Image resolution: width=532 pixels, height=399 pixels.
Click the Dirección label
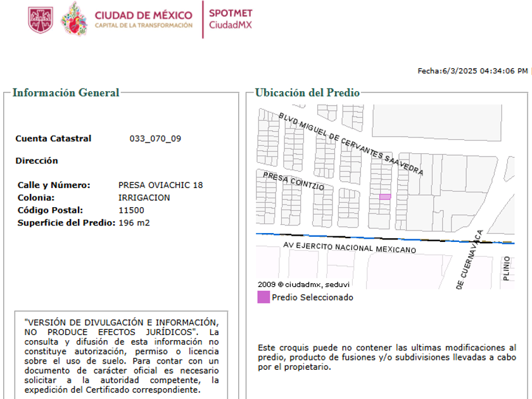(37, 160)
